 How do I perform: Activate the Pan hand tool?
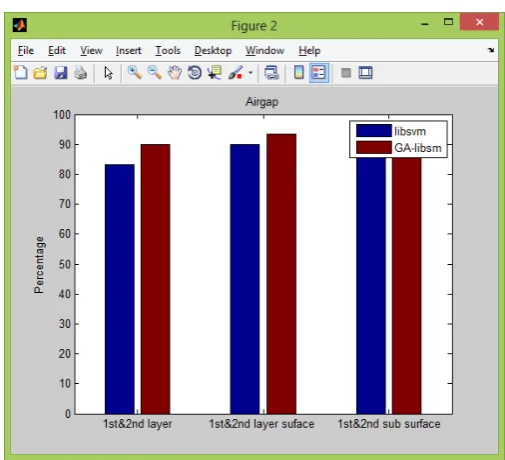pyautogui.click(x=174, y=72)
